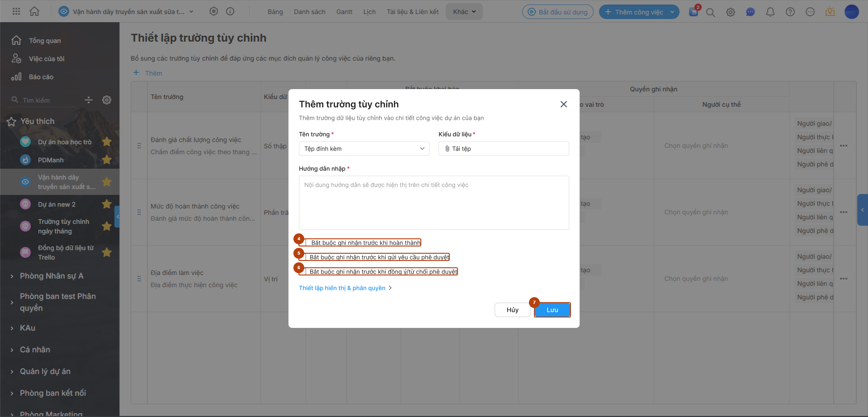Select PDManh project in sidebar

[51, 160]
